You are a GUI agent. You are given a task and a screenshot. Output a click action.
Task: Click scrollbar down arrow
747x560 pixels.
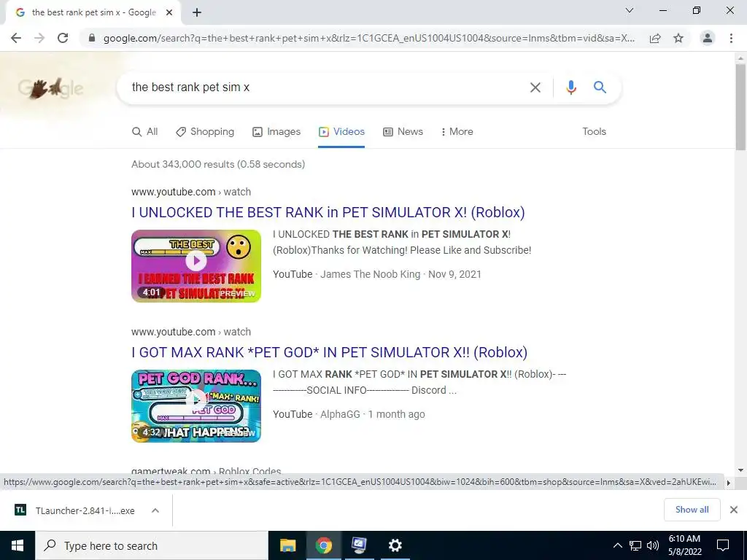point(740,470)
